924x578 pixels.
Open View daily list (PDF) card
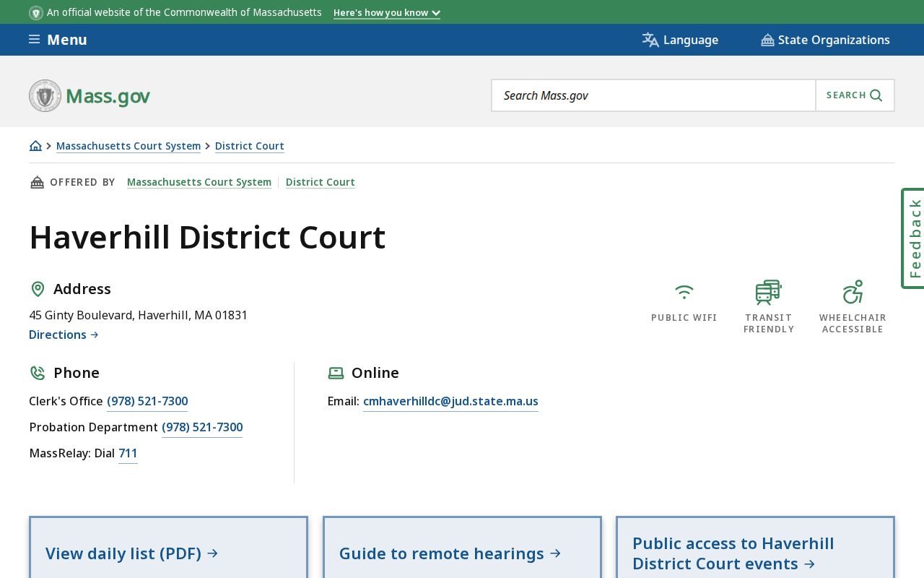[168, 548]
